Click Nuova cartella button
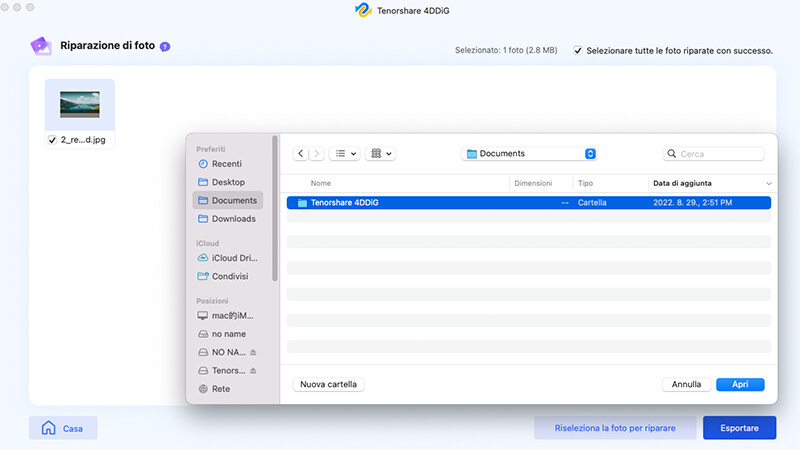This screenshot has width=800, height=450. click(x=328, y=384)
